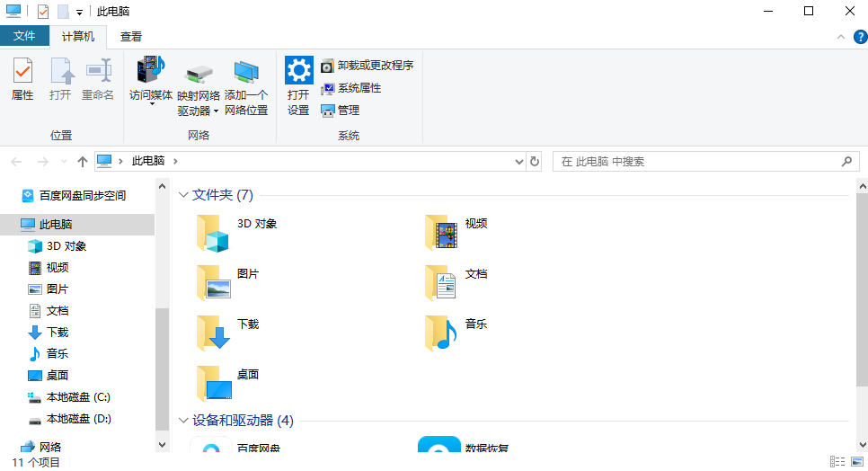Click the Back navigation arrow
This screenshot has width=868, height=471.
16,162
